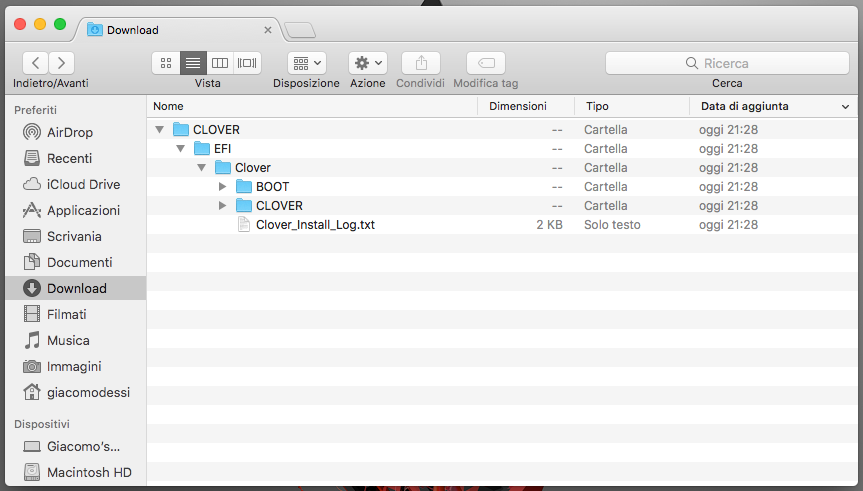Open the Azione gear menu

pyautogui.click(x=368, y=63)
